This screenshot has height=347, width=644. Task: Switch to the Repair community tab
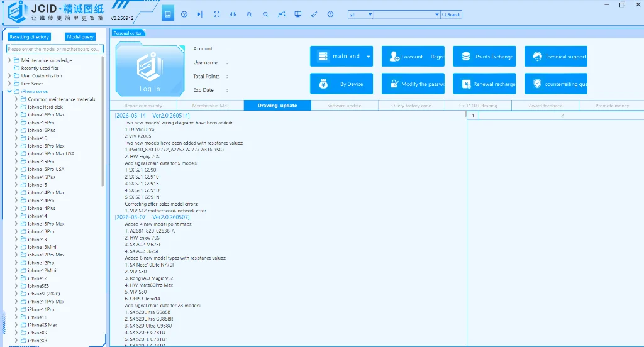point(143,106)
